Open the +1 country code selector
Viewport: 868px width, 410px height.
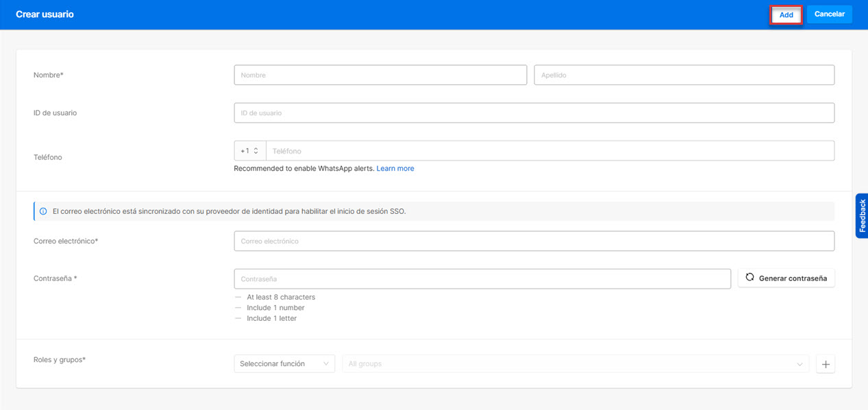250,151
